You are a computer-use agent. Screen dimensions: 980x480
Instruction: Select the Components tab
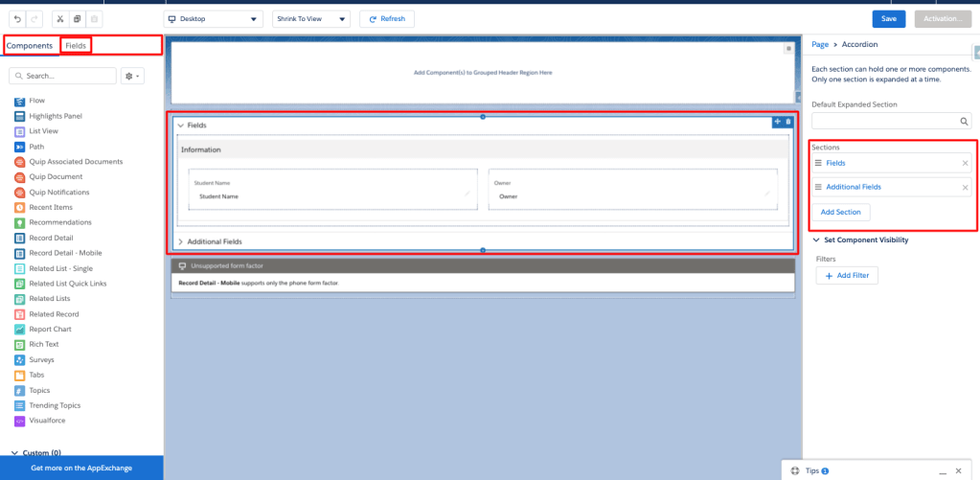point(30,45)
